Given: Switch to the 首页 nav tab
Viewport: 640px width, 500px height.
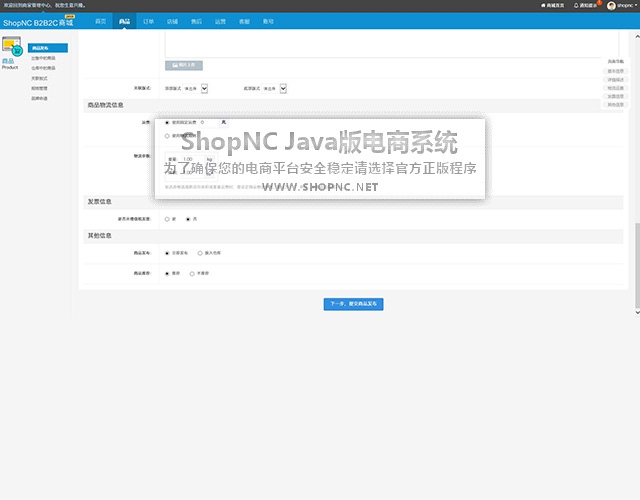Looking at the screenshot, I should coord(100,21).
